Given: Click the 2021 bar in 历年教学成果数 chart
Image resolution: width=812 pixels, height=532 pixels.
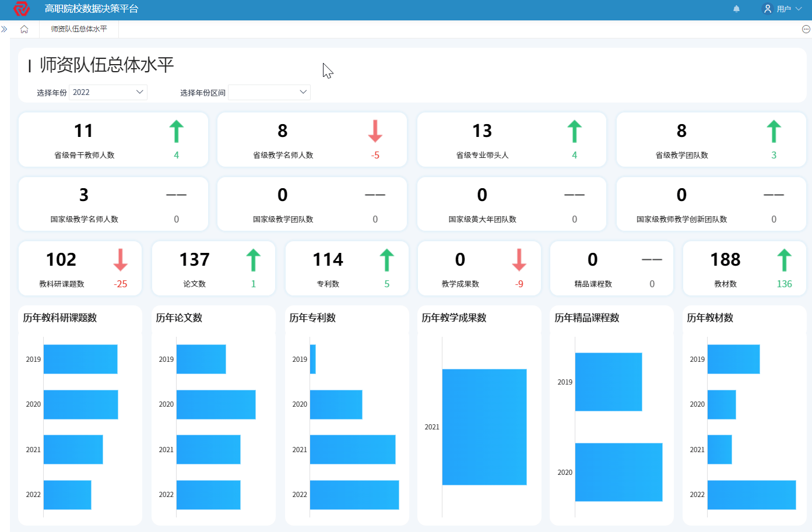Looking at the screenshot, I should (x=484, y=427).
